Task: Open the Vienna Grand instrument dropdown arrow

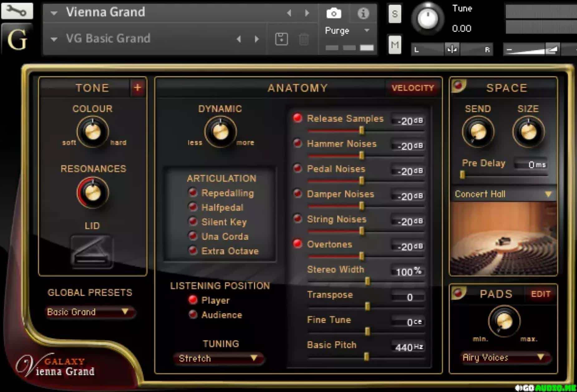Action: click(x=54, y=13)
